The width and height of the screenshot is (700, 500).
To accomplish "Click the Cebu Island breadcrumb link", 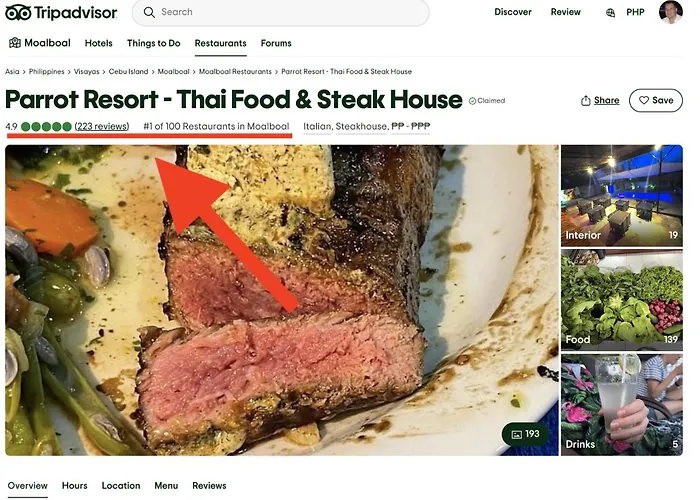I will point(128,71).
